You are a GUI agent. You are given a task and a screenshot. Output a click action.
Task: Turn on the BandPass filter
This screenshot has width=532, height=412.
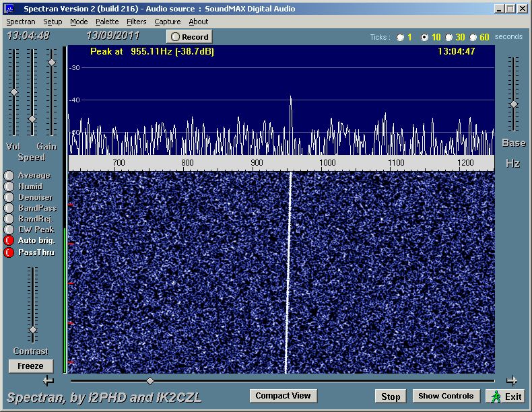9,208
